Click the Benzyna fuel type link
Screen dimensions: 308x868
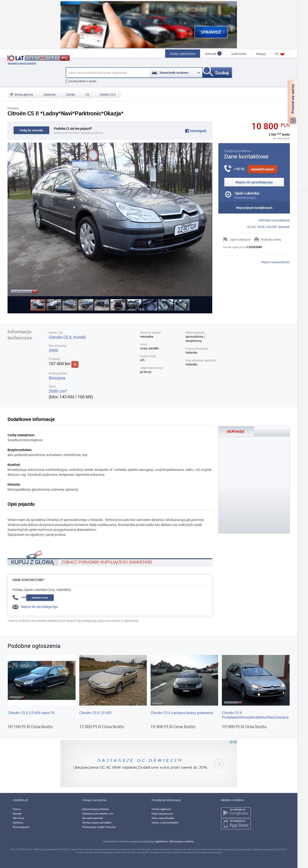[57, 378]
